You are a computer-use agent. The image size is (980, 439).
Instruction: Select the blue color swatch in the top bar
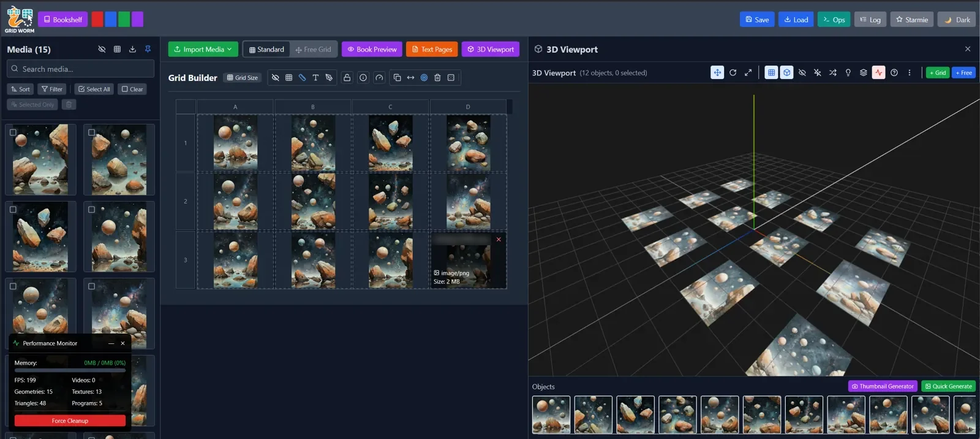point(111,20)
